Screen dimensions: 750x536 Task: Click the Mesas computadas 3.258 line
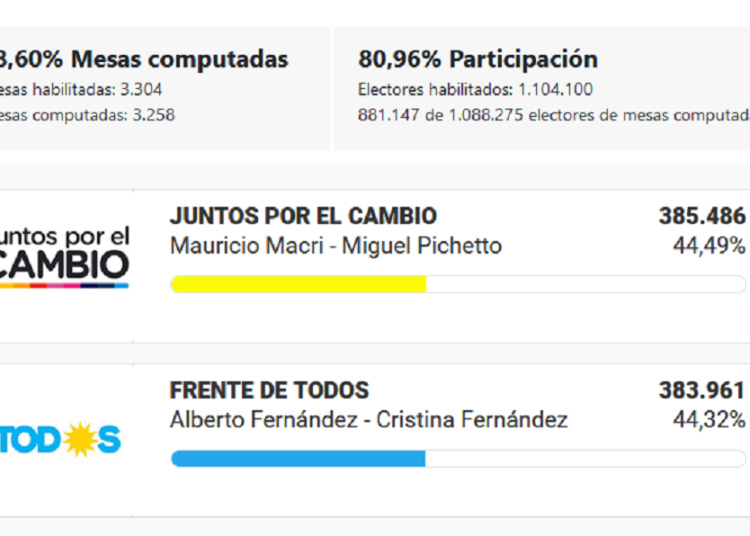click(88, 115)
